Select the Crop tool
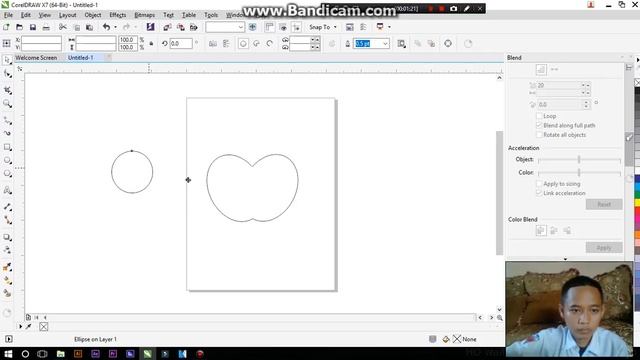This screenshot has width=640, height=360. (7, 90)
